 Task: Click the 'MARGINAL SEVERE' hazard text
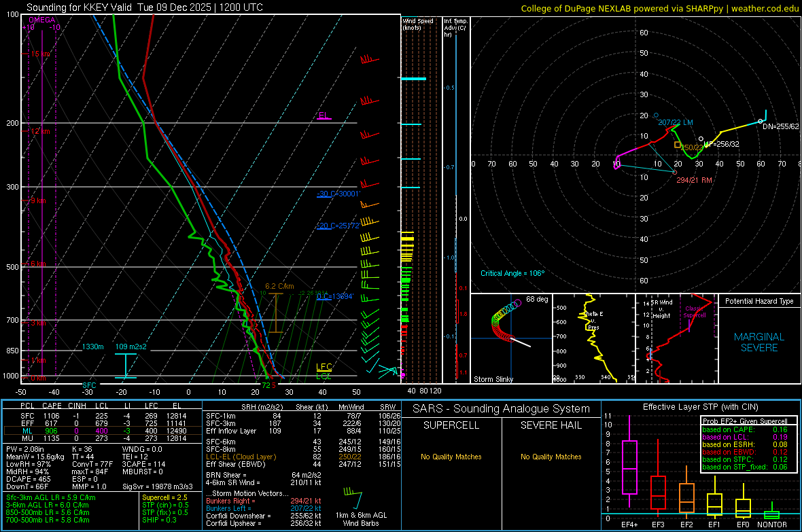coord(759,342)
